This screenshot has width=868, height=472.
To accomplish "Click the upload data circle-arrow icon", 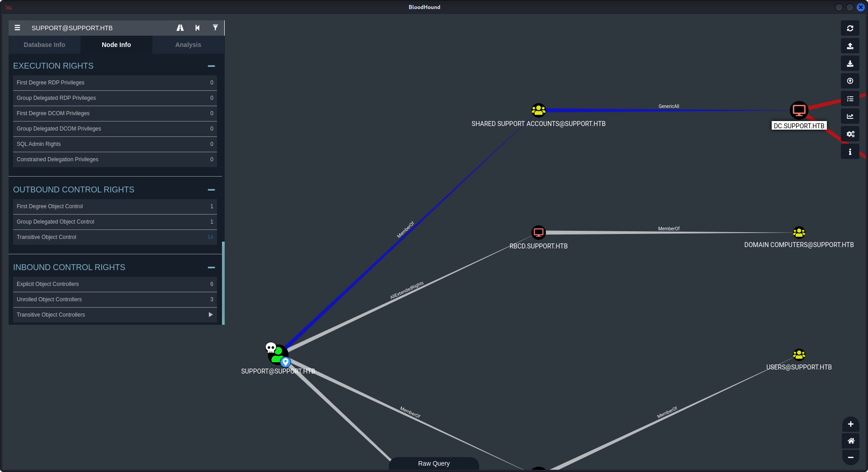I will pyautogui.click(x=850, y=81).
